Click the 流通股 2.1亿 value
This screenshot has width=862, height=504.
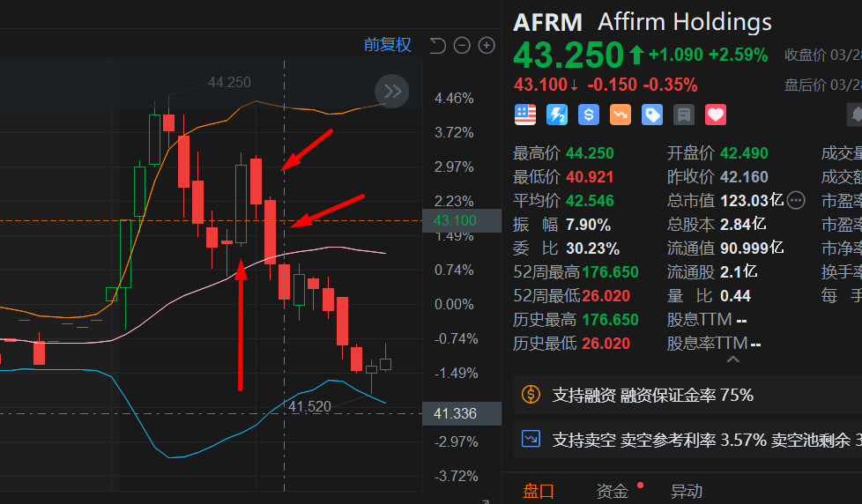pos(739,271)
